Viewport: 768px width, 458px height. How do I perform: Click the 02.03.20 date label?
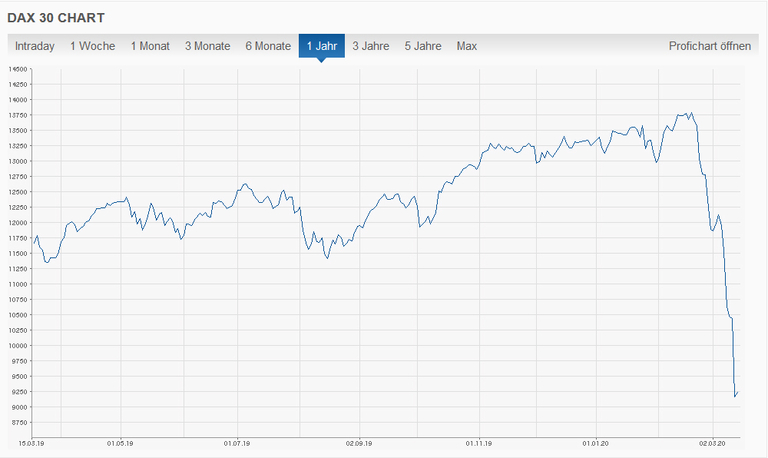point(712,442)
